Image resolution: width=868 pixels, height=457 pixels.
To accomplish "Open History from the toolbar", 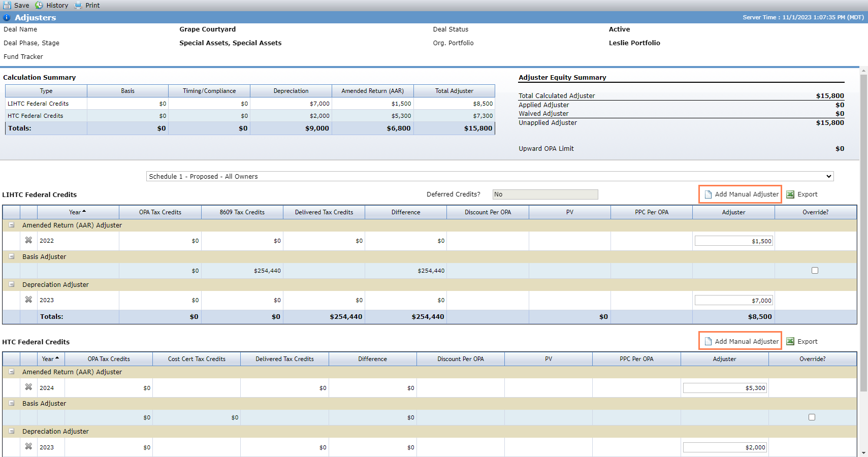I will pos(57,6).
